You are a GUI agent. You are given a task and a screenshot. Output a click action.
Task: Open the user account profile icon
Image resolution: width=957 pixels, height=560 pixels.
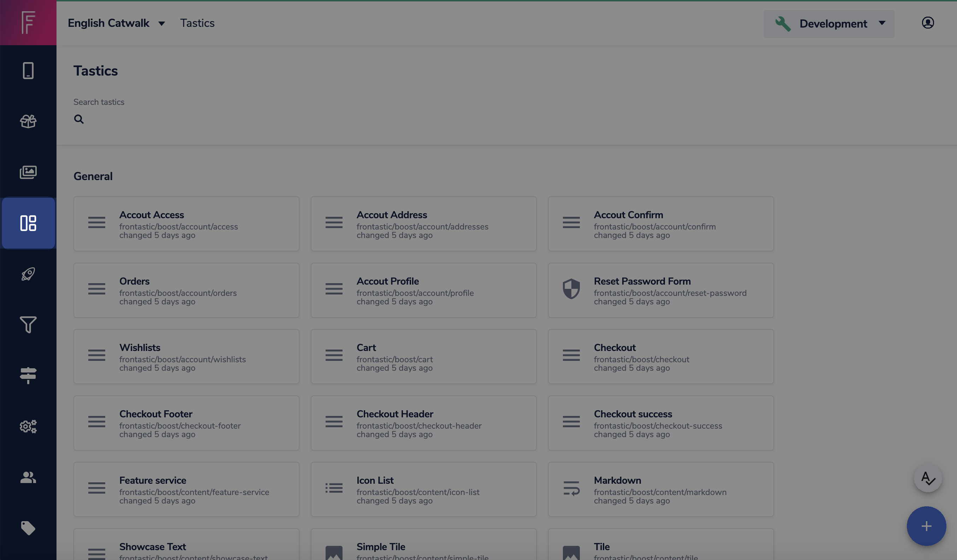point(927,23)
